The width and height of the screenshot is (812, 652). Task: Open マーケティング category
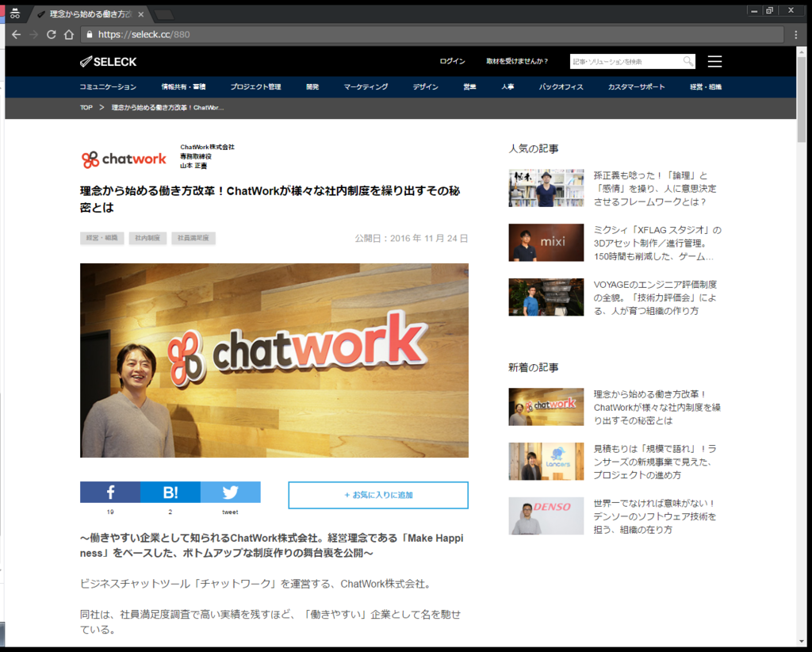tap(366, 87)
